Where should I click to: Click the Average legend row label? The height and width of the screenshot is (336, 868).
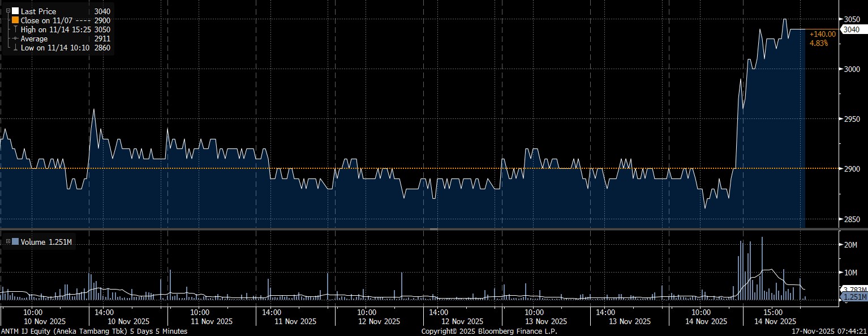34,39
